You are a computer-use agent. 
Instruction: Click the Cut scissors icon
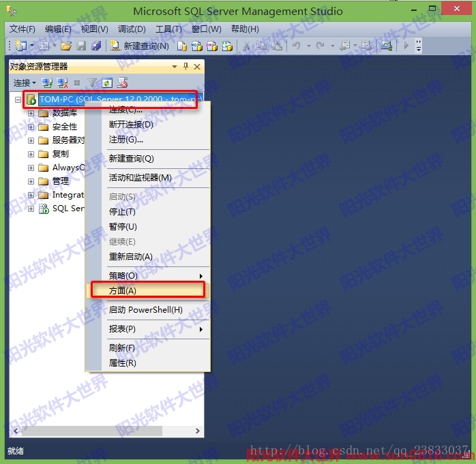tap(246, 46)
